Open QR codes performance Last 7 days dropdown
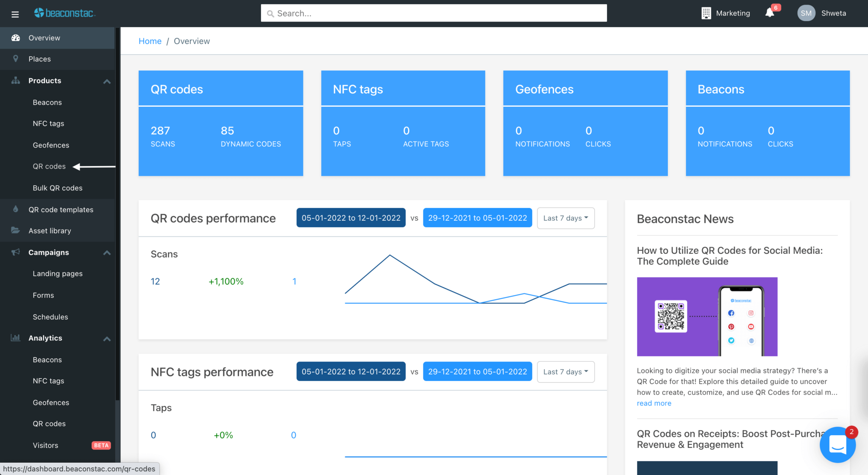 (x=565, y=218)
